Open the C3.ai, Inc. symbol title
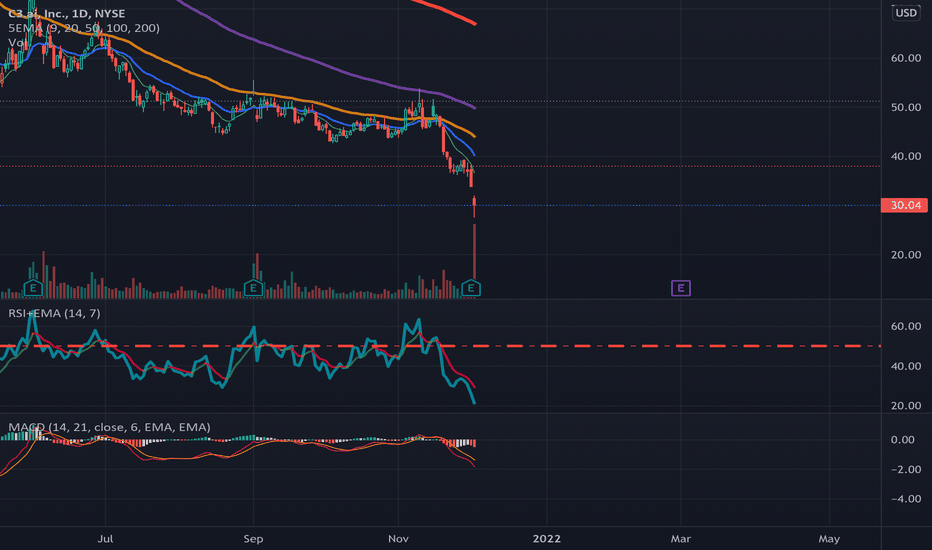932x550 pixels. (x=67, y=13)
